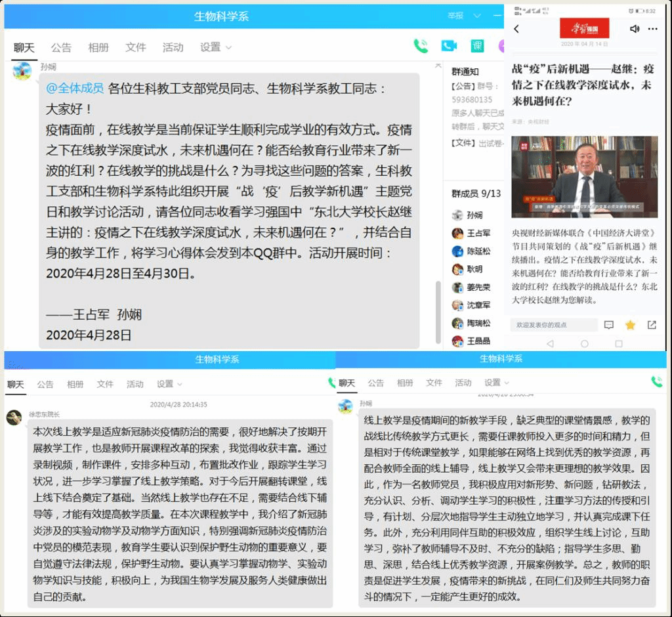This screenshot has width=672, height=617.
Task: Expand the 设置 dropdown in top window
Action: (x=216, y=47)
